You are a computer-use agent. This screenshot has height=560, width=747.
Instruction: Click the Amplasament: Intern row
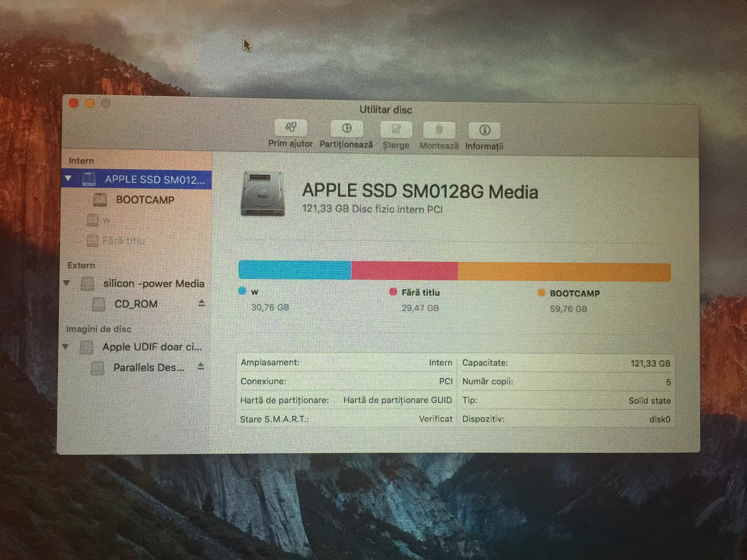tap(346, 363)
